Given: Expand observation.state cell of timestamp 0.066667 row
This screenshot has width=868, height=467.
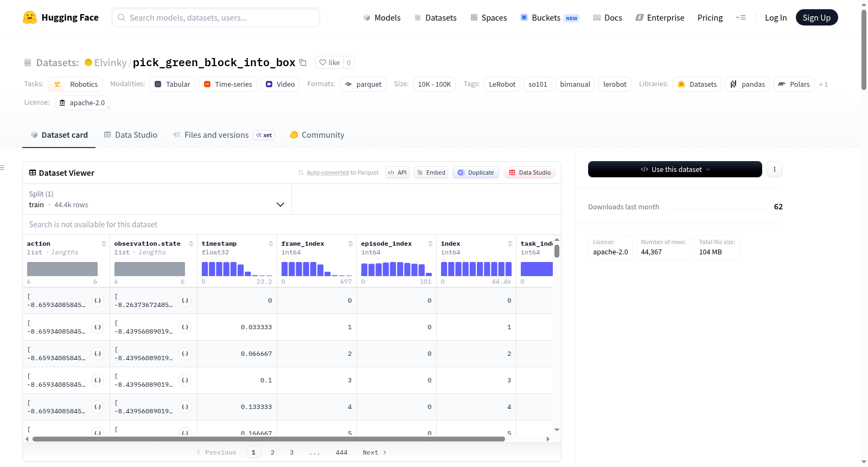Looking at the screenshot, I should (x=185, y=354).
